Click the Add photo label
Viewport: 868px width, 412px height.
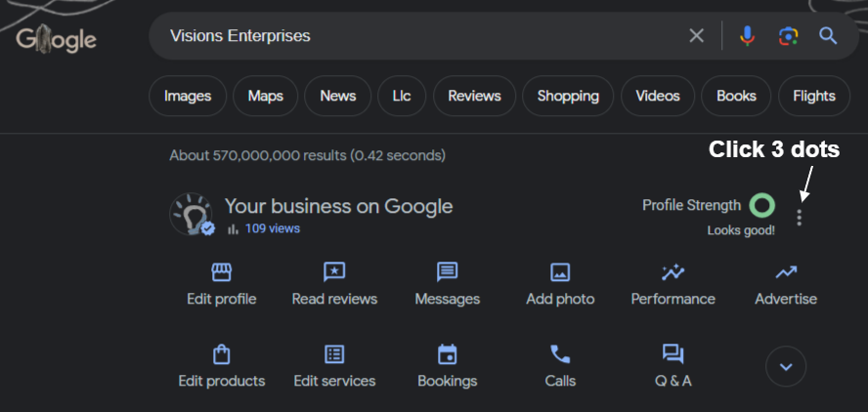click(x=560, y=299)
